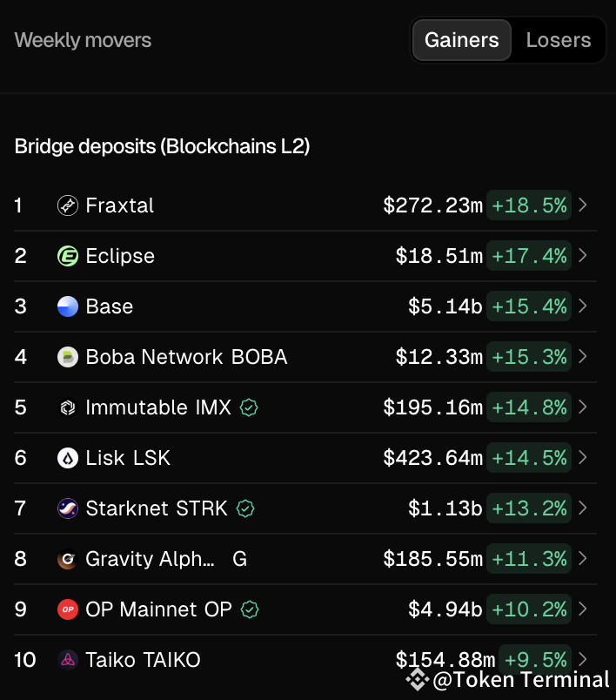The image size is (616, 700).
Task: Open details via the Base row chevron
Action: coord(584,306)
